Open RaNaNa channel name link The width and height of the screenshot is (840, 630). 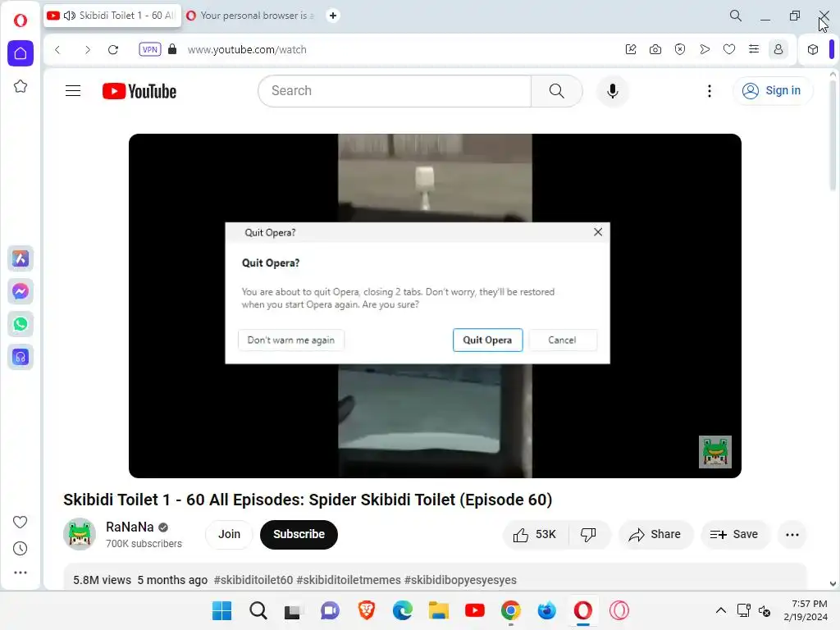(130, 527)
